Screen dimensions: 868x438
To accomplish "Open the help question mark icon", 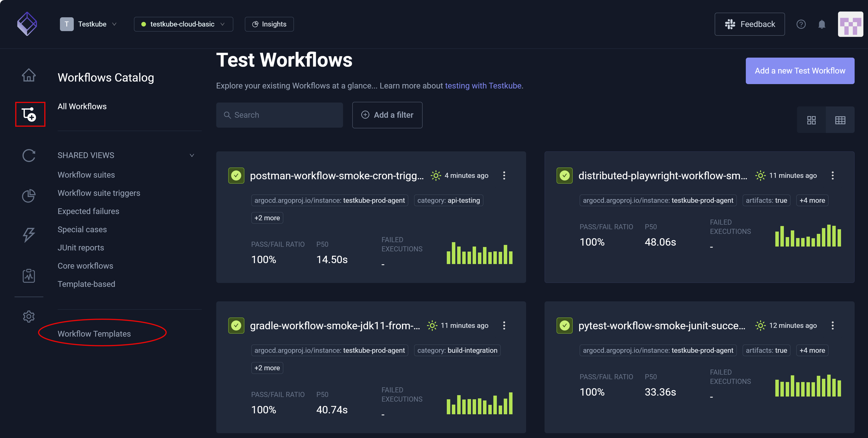I will [801, 24].
